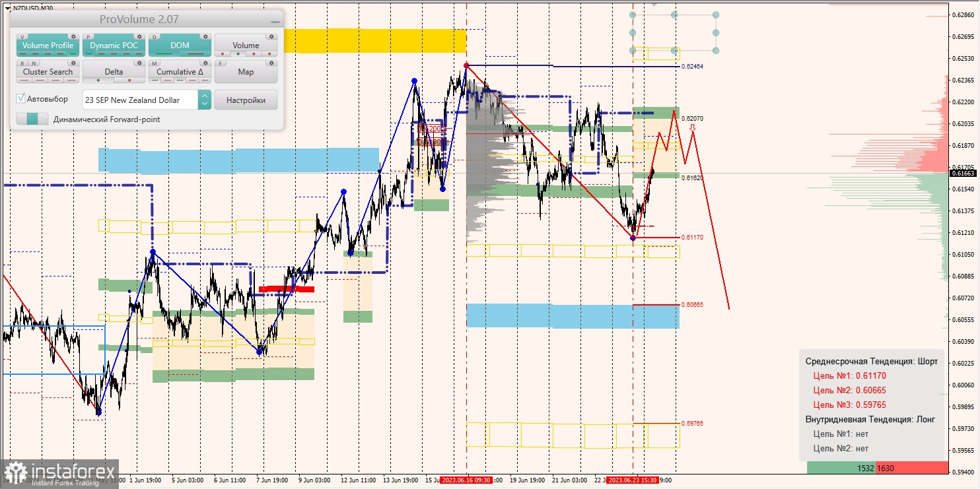Screen dimensions: 980x489
Task: Click the 0.59765 level label
Action: click(693, 423)
